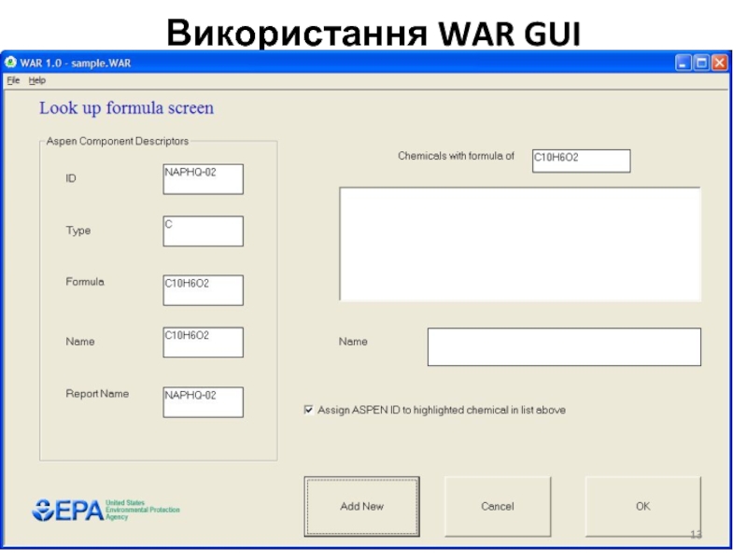The height and width of the screenshot is (560, 747).
Task: Maximize the WAR window
Action: tap(701, 63)
